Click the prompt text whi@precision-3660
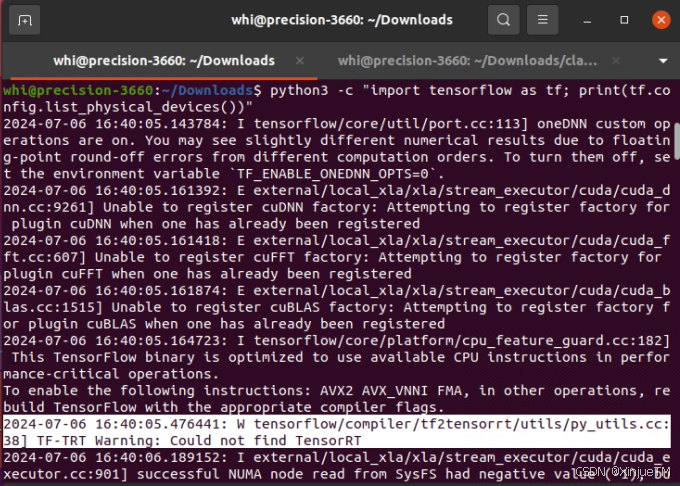This screenshot has height=486, width=680. point(78,90)
